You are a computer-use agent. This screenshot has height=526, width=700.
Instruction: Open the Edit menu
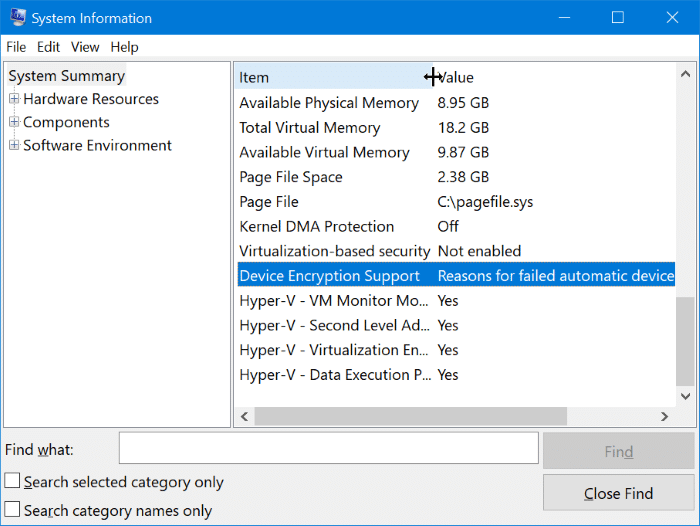coord(48,47)
